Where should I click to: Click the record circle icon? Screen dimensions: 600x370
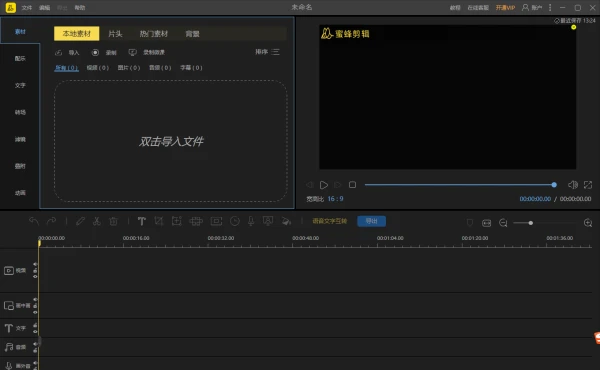95,52
